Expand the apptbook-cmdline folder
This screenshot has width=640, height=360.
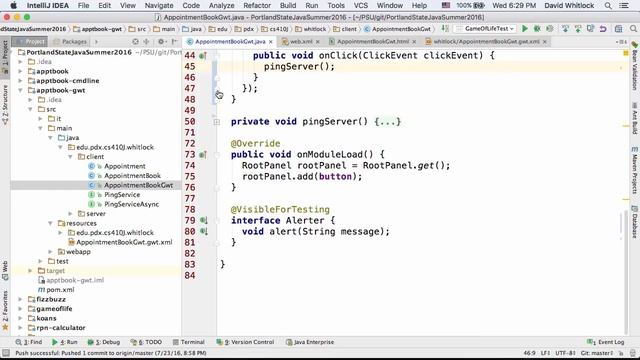[20, 81]
